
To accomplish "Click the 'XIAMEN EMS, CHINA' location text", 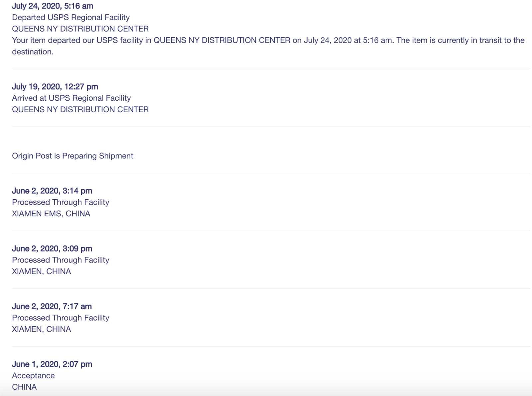I will [x=51, y=214].
